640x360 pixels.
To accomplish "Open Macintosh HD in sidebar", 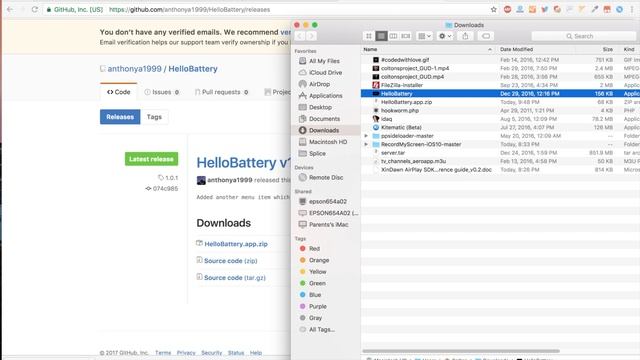I will click(328, 142).
